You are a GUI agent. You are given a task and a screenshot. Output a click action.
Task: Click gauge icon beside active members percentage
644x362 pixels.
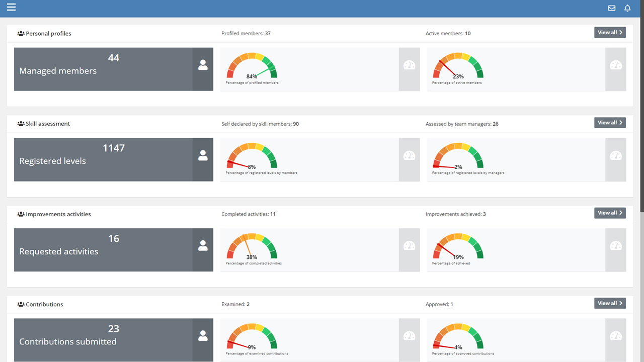pyautogui.click(x=616, y=65)
